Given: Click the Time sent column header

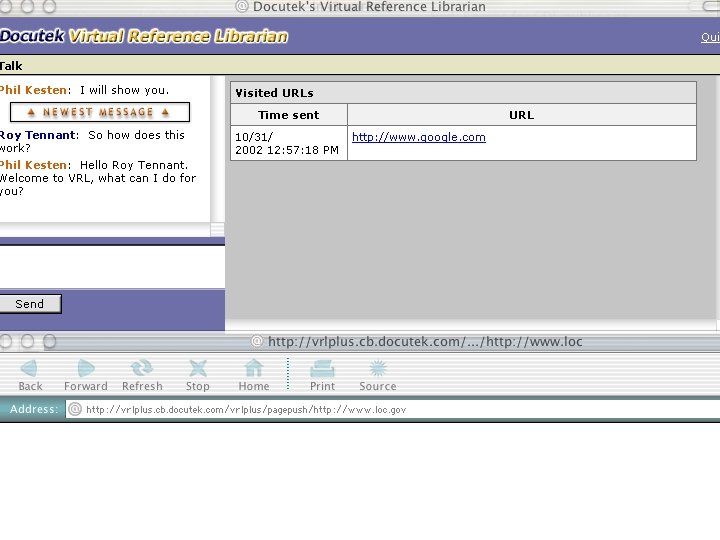Looking at the screenshot, I should point(289,115).
